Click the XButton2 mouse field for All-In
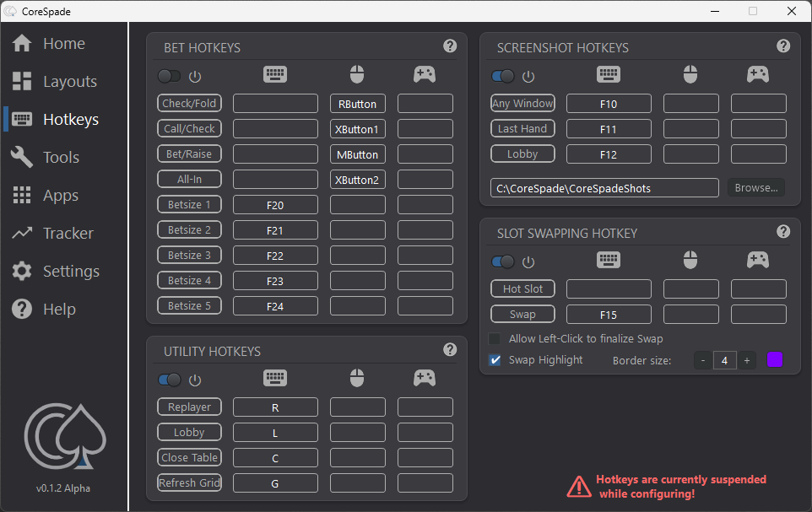Image resolution: width=812 pixels, height=512 pixels. coord(358,180)
